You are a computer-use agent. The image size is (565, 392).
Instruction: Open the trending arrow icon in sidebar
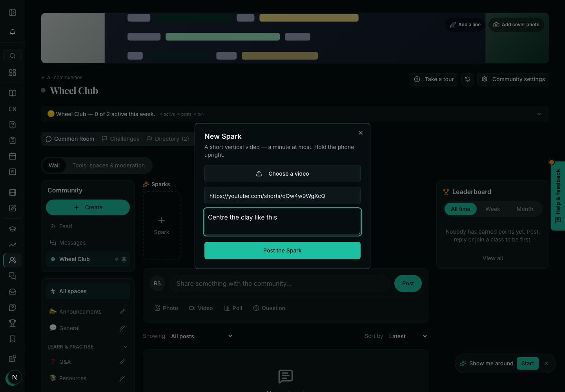tap(13, 245)
